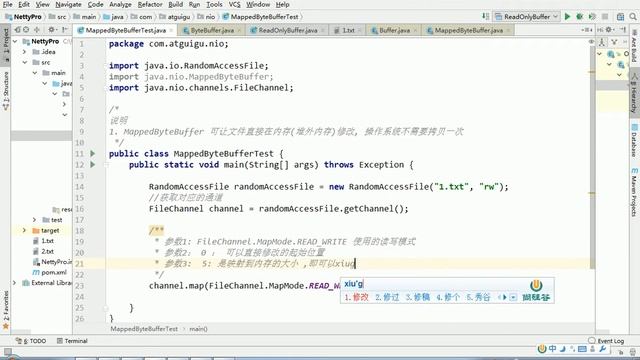
Task: Collapse the main folder
Action: [35, 73]
